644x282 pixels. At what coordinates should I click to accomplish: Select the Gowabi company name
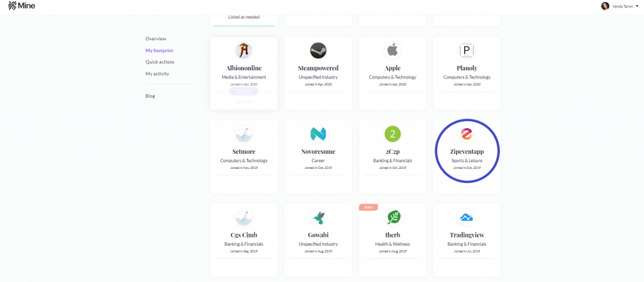318,235
